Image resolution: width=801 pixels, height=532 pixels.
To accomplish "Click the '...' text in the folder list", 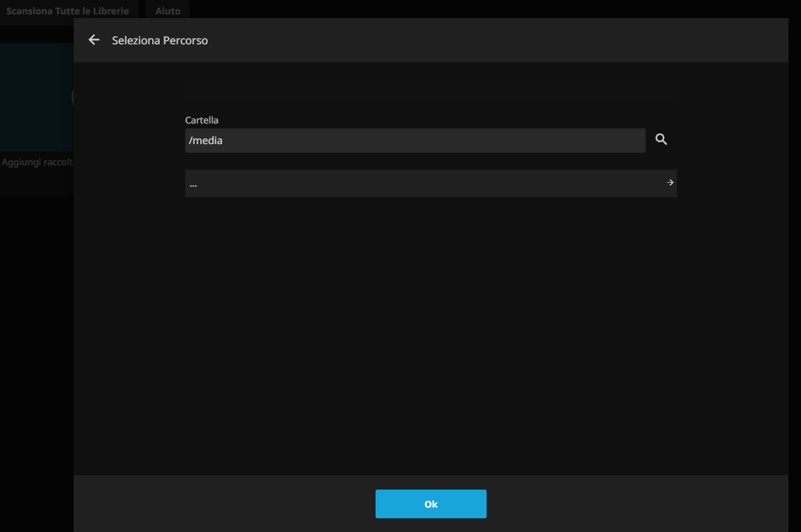I will tap(193, 184).
